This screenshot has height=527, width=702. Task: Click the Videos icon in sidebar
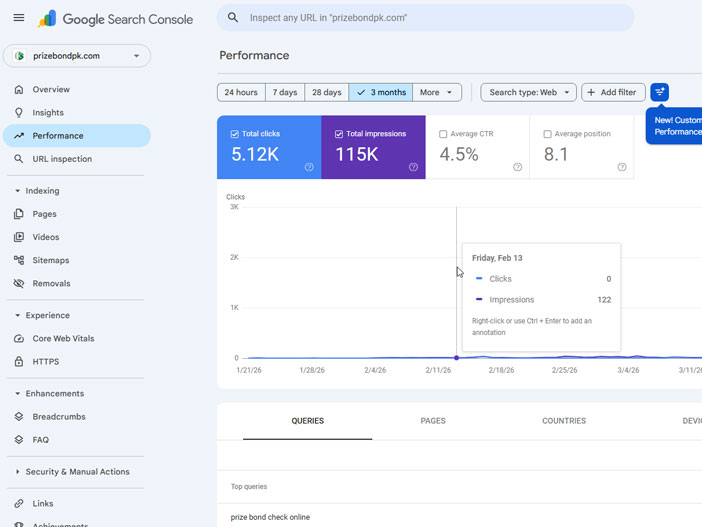click(19, 237)
